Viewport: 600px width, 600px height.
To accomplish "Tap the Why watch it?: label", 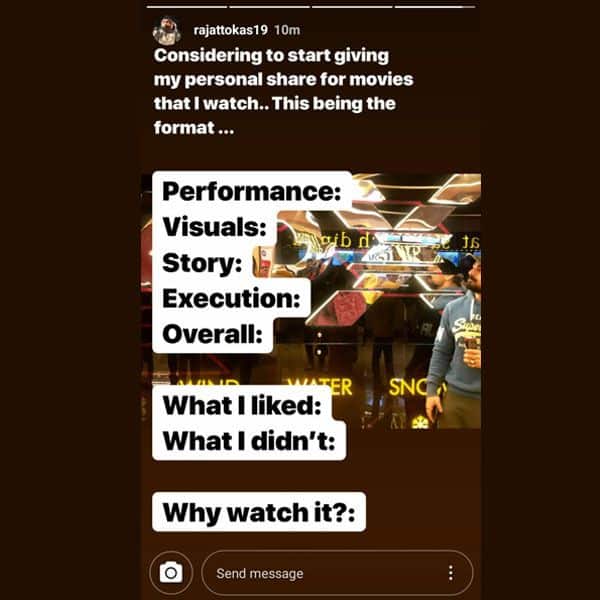I will [x=259, y=512].
